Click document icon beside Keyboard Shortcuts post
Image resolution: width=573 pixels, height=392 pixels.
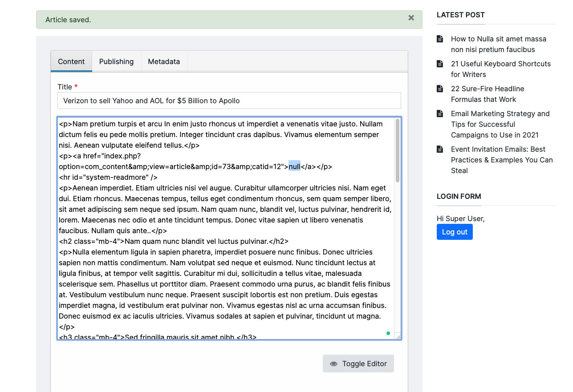pos(440,64)
